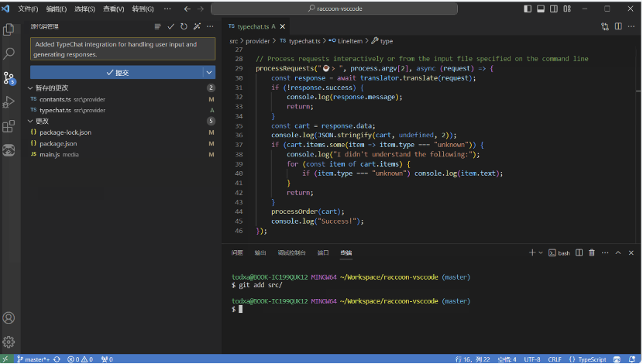The image size is (643, 364).
Task: Click the commit message input box
Action: pyautogui.click(x=122, y=50)
